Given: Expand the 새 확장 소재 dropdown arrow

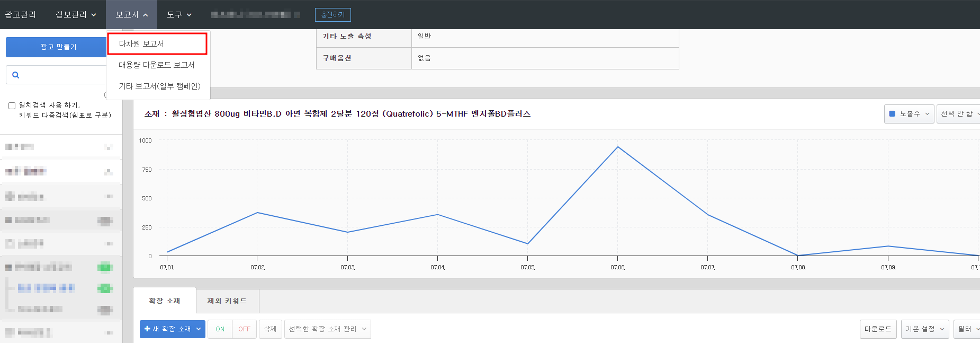Looking at the screenshot, I should (x=199, y=329).
